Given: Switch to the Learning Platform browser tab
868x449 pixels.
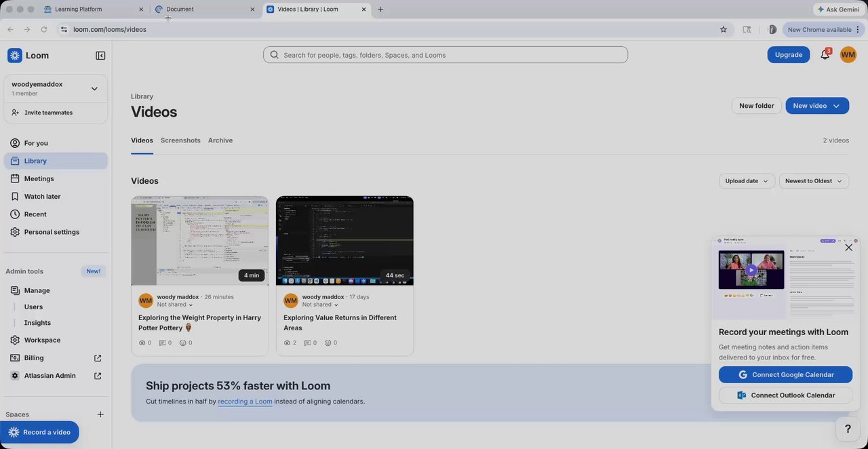Looking at the screenshot, I should point(93,9).
